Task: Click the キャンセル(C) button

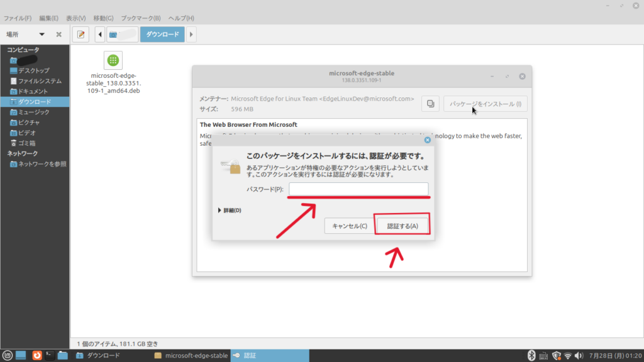Action: (x=350, y=226)
